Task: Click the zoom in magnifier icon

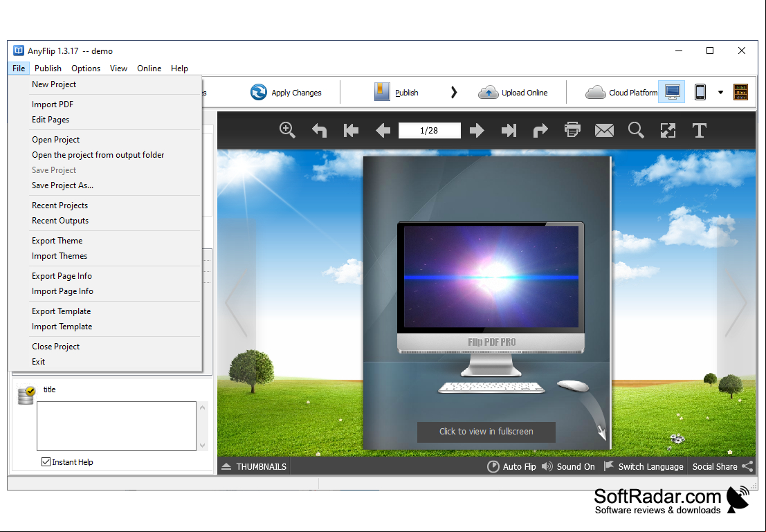Action: click(287, 130)
